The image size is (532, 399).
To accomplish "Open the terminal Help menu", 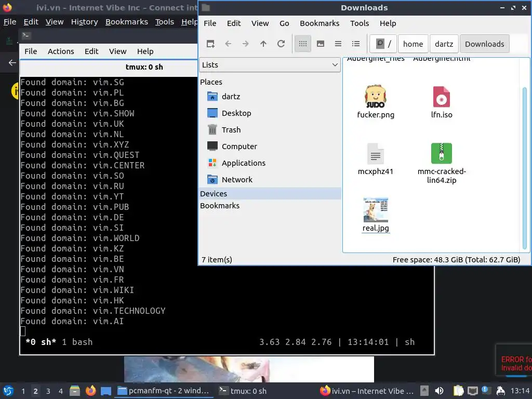I will click(x=145, y=51).
